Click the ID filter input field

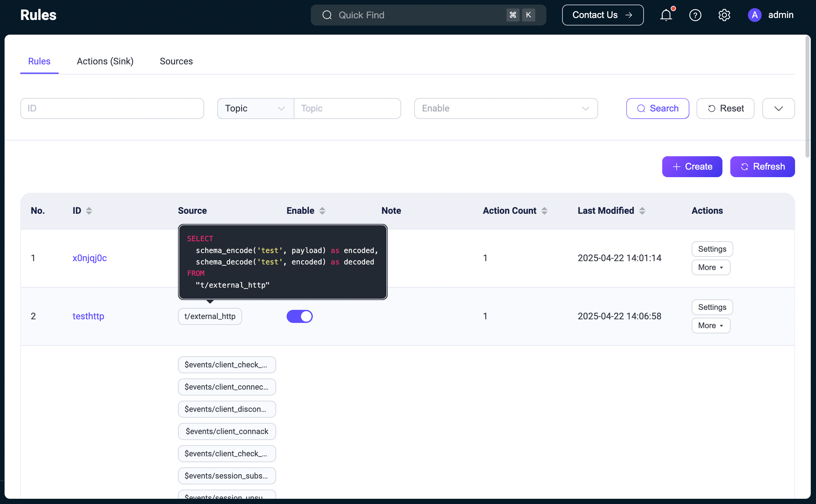pos(112,108)
